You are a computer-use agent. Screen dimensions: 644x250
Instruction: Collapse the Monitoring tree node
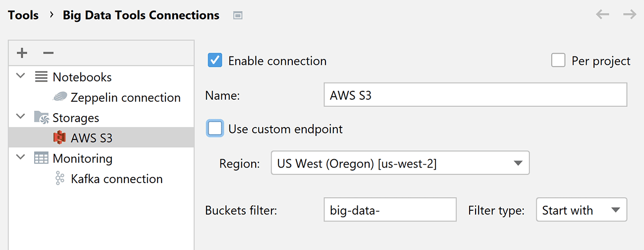(20, 158)
